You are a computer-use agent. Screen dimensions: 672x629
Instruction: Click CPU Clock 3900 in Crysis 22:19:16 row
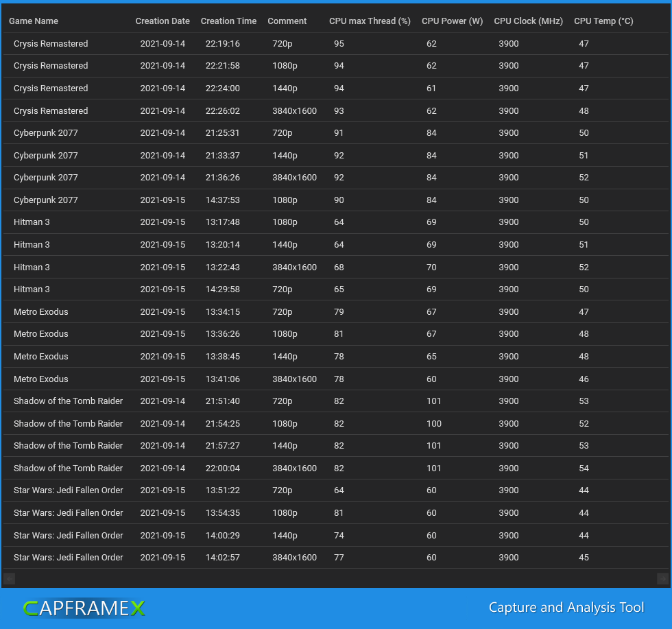click(x=508, y=44)
